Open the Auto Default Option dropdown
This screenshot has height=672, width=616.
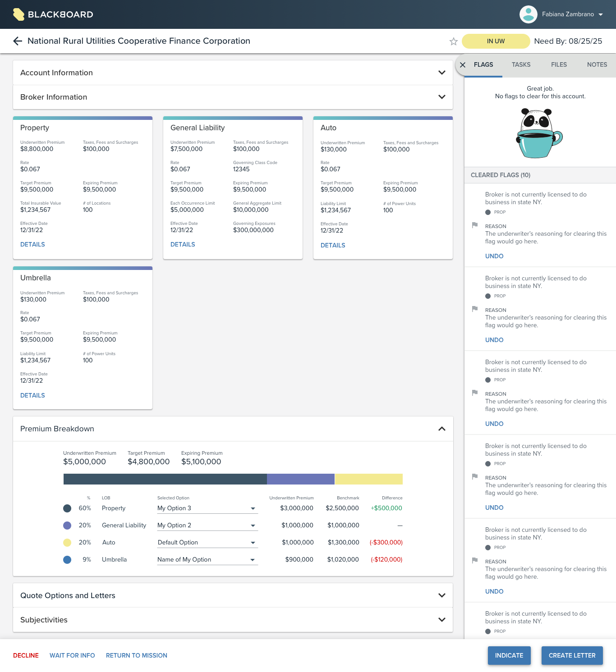[x=207, y=543]
